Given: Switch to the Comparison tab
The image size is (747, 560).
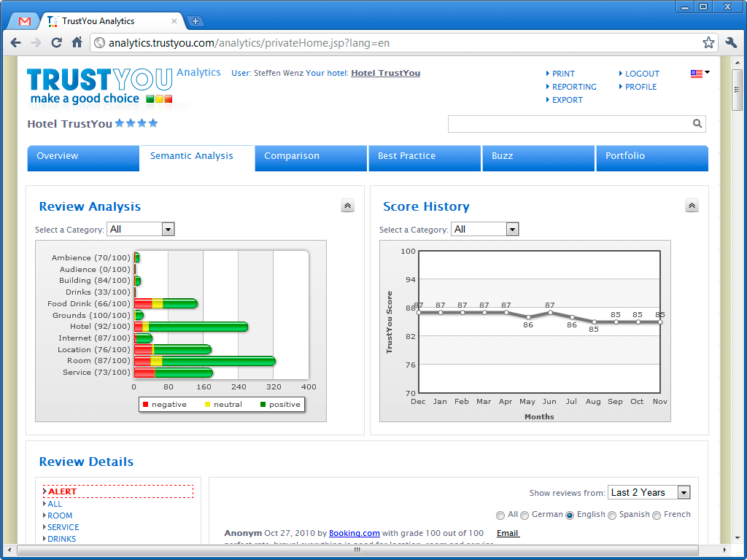Looking at the screenshot, I should tap(310, 157).
